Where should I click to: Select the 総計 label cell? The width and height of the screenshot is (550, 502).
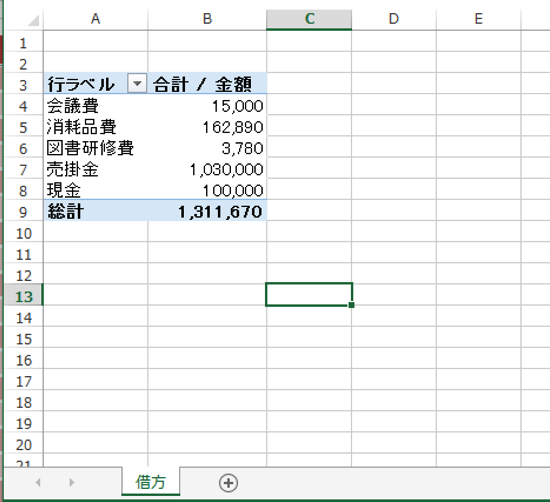(95, 211)
